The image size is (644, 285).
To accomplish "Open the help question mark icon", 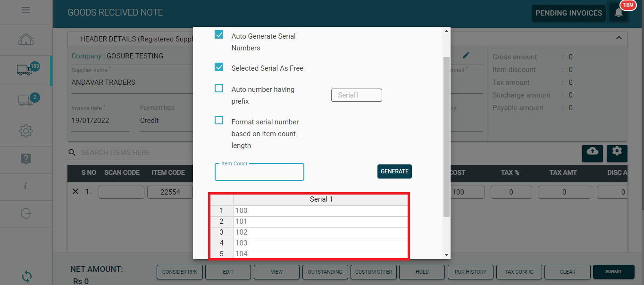I will point(26,159).
